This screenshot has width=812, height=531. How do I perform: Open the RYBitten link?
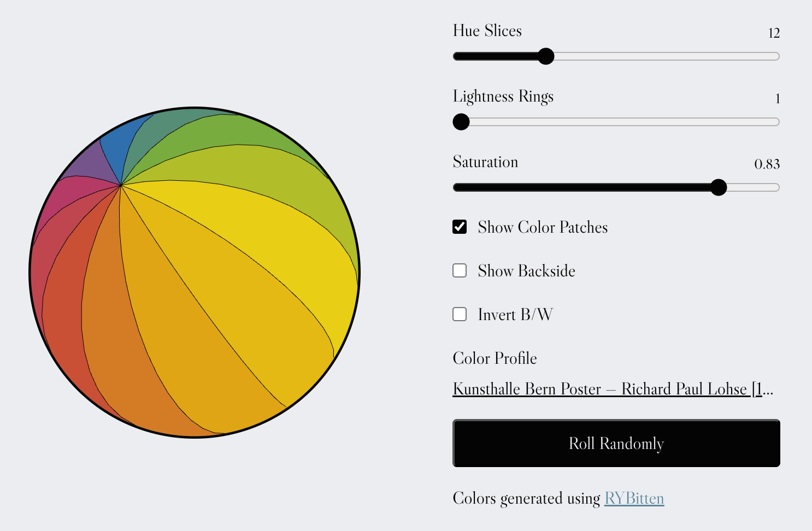(634, 499)
